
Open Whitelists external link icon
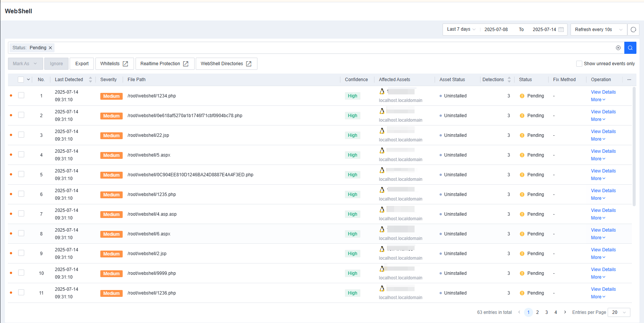tap(125, 64)
